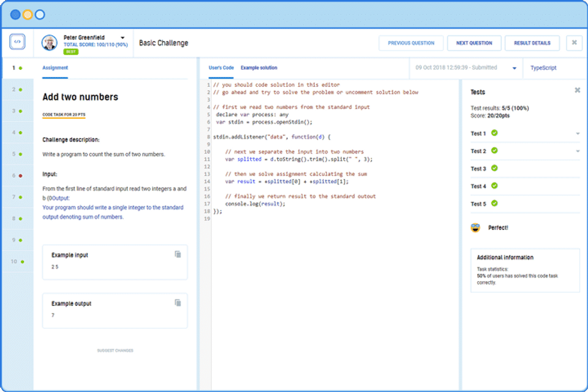Close the Tests panel
The image size is (588, 392).
point(577,90)
